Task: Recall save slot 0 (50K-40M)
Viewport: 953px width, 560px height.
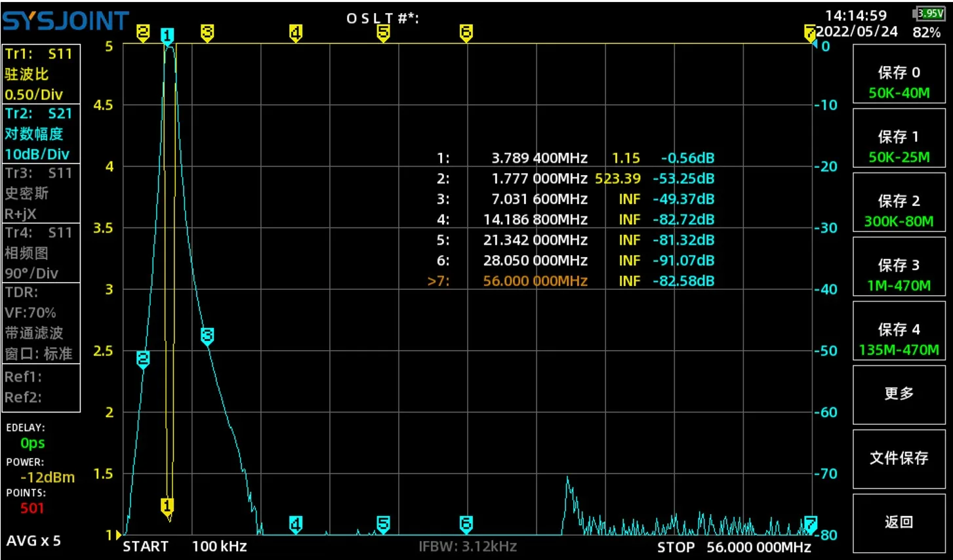Action: (x=899, y=82)
